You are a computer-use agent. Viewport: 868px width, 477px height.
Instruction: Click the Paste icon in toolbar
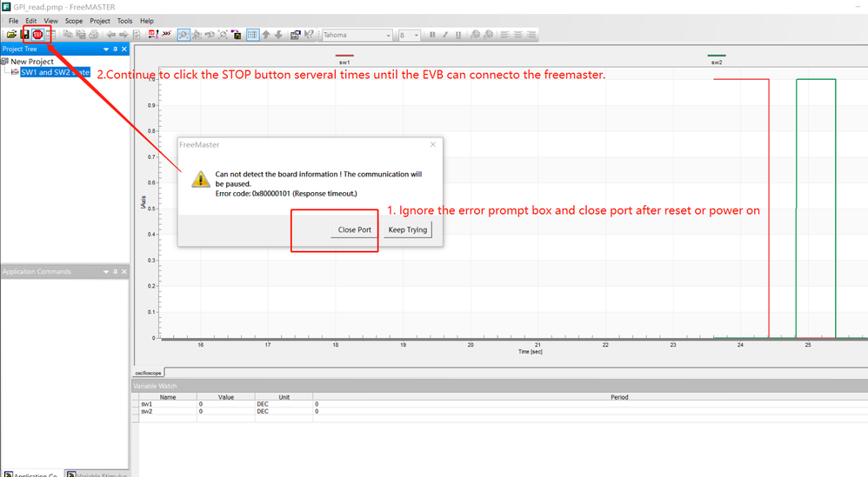pos(81,34)
